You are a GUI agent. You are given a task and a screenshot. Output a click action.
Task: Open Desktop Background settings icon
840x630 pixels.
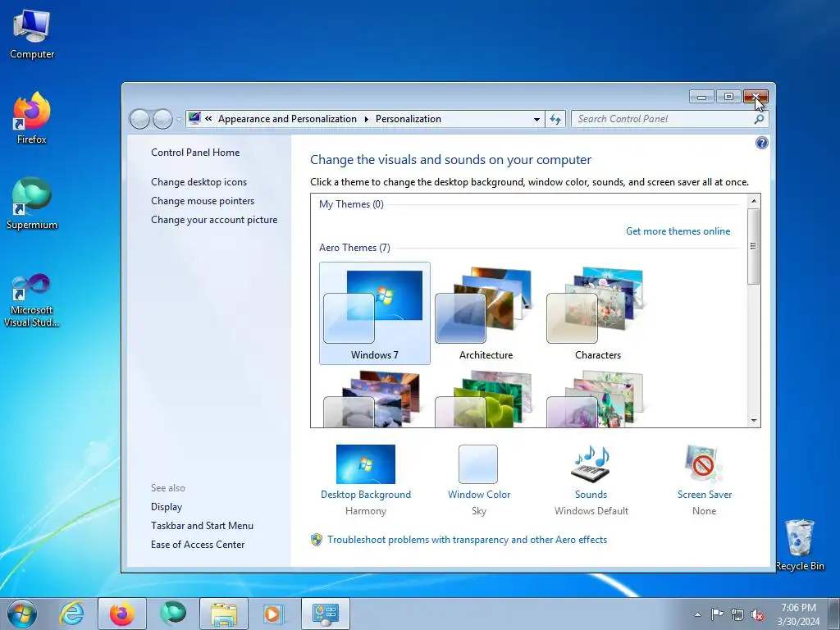[x=366, y=464]
